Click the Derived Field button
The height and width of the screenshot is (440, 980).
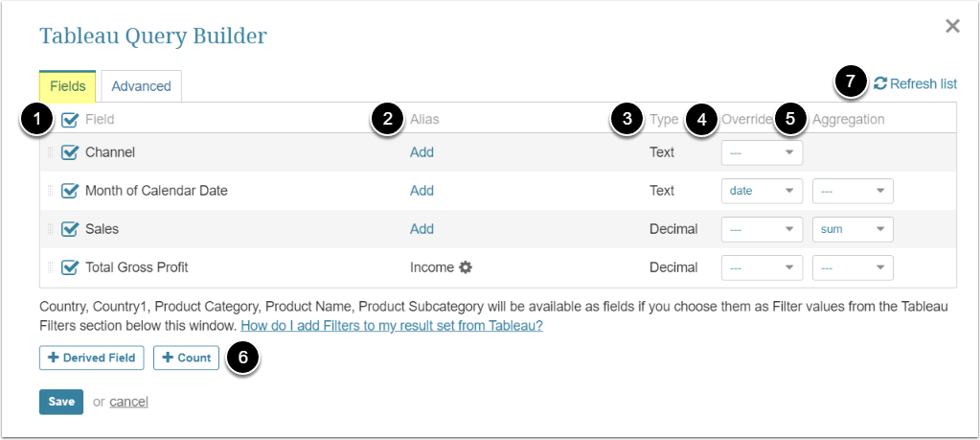point(92,358)
